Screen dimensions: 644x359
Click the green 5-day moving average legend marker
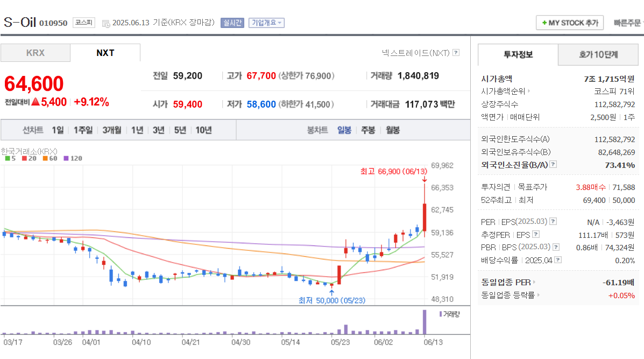(x=8, y=158)
